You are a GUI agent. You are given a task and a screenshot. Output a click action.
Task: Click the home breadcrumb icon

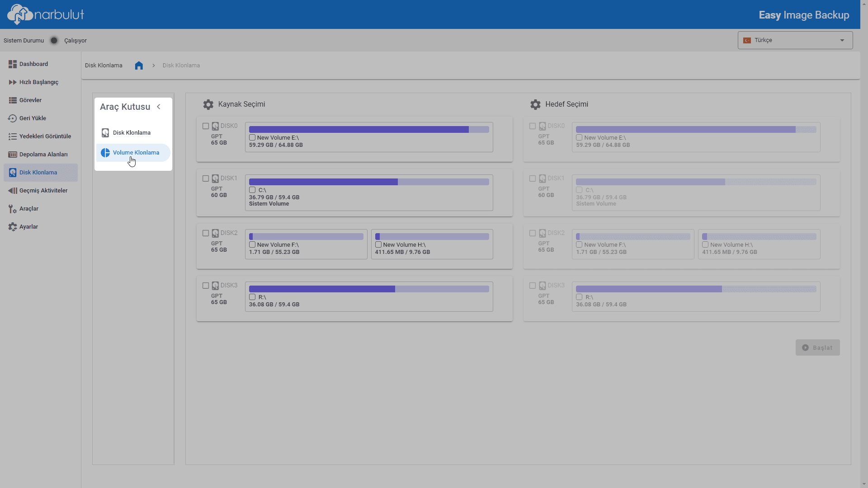[139, 66]
